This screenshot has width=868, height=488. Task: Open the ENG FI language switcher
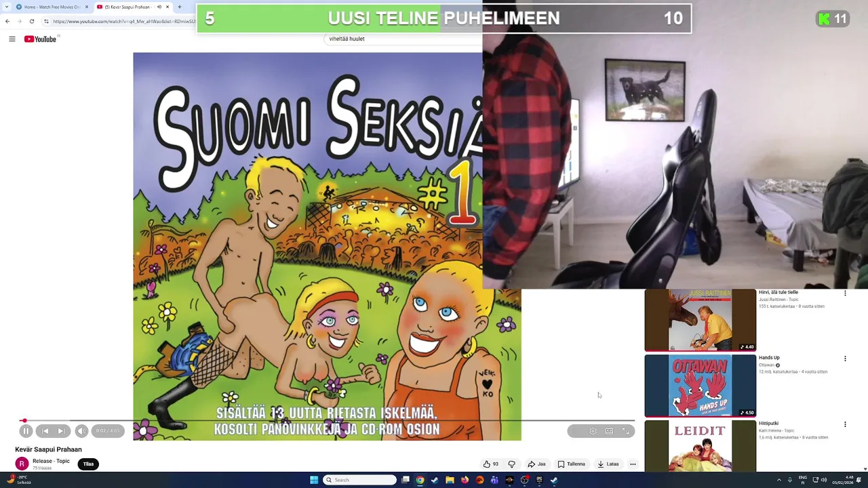[803, 480]
